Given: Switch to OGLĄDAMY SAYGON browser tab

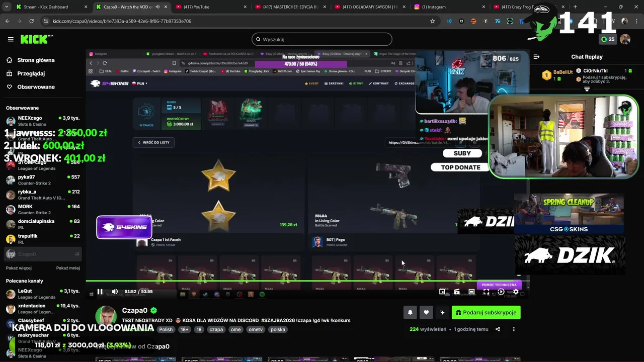Looking at the screenshot, I should tap(370, 7).
